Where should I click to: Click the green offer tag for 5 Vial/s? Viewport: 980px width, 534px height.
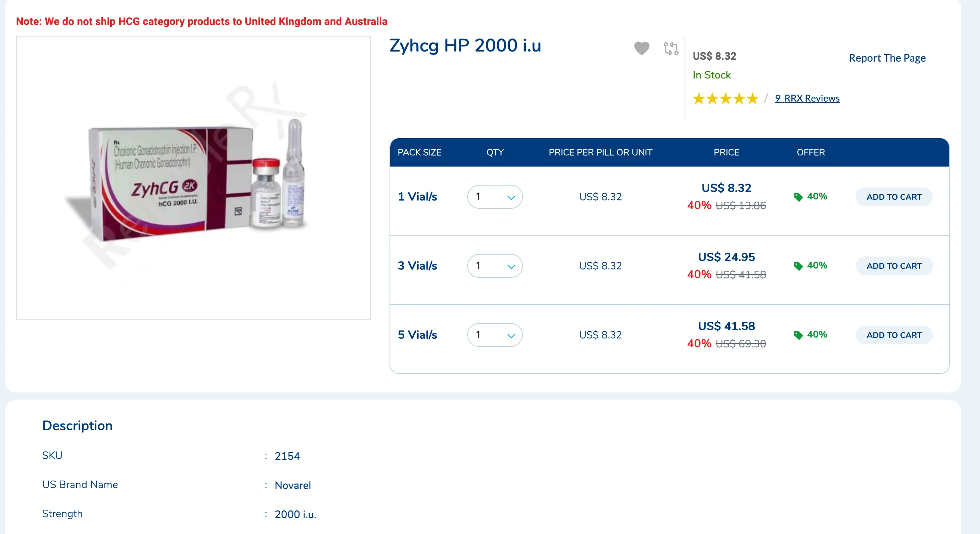798,335
